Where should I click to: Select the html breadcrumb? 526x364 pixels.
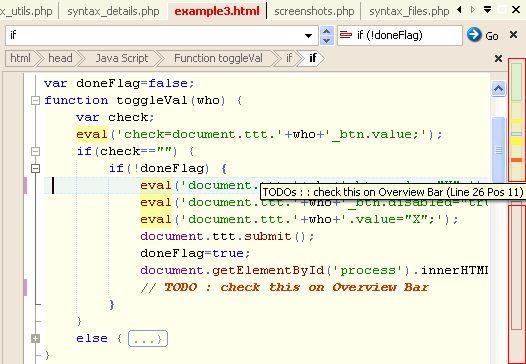(x=20, y=58)
